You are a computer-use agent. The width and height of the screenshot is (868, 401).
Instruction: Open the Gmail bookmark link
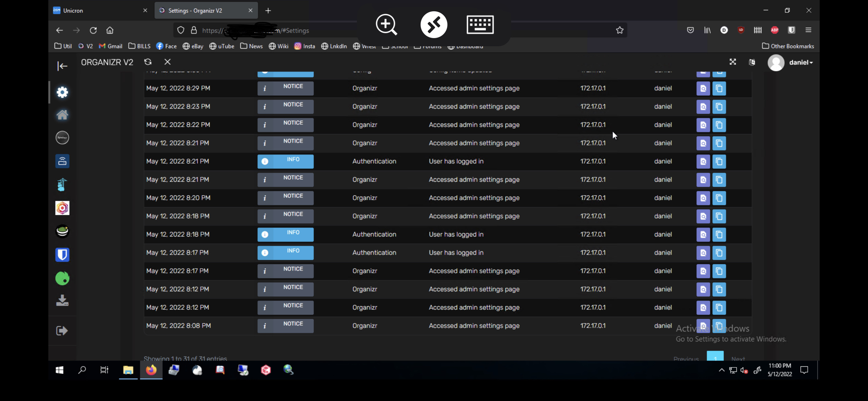110,46
